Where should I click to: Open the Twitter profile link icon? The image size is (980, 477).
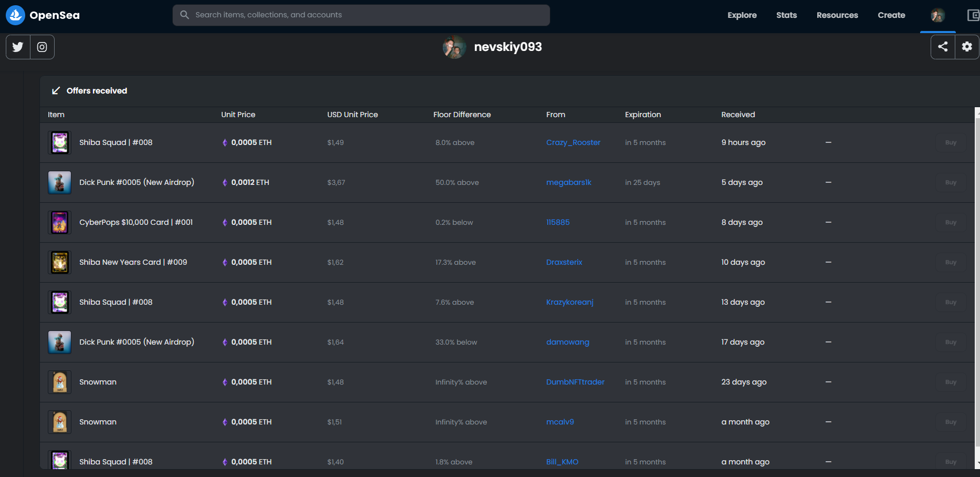pyautogui.click(x=18, y=47)
